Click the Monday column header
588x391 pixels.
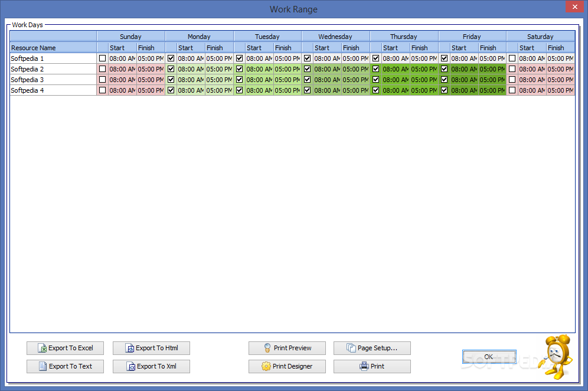click(x=199, y=37)
